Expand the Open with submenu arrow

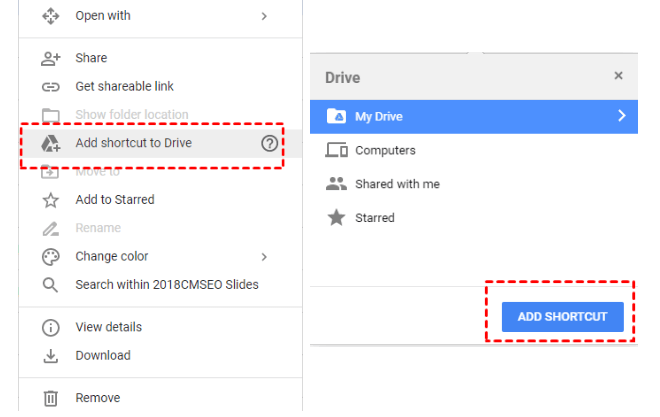264,16
